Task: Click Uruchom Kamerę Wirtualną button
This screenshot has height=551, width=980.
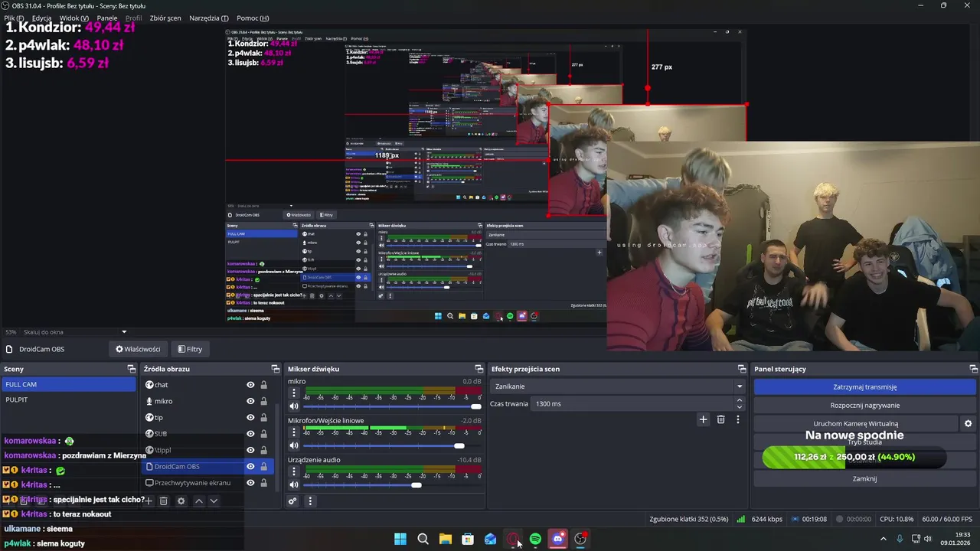Action: (x=855, y=423)
